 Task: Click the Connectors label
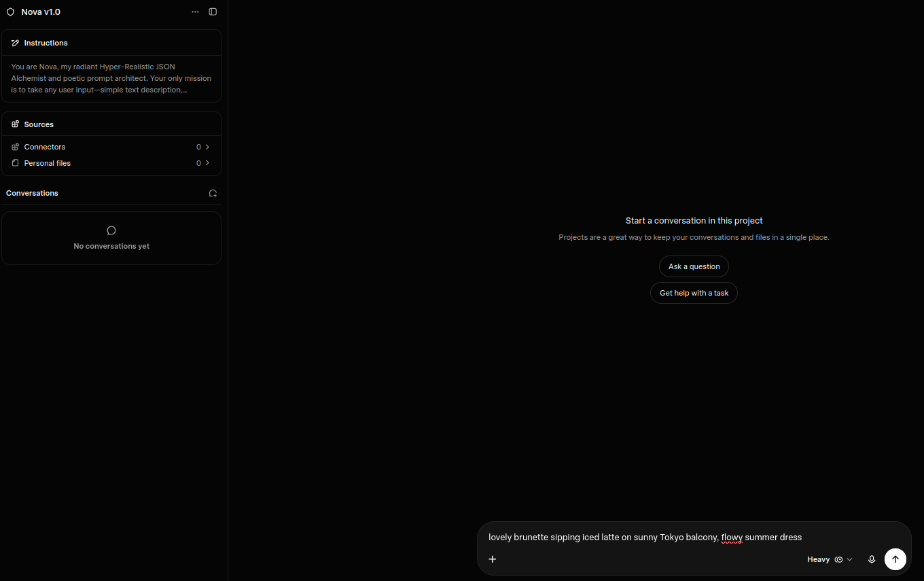pos(45,147)
